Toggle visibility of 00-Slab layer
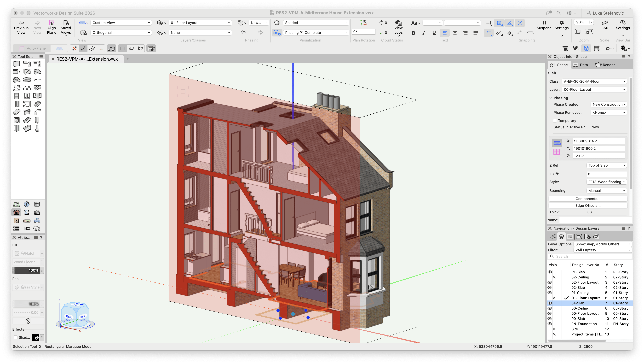Image resolution: width=644 pixels, height=364 pixels. (x=550, y=319)
